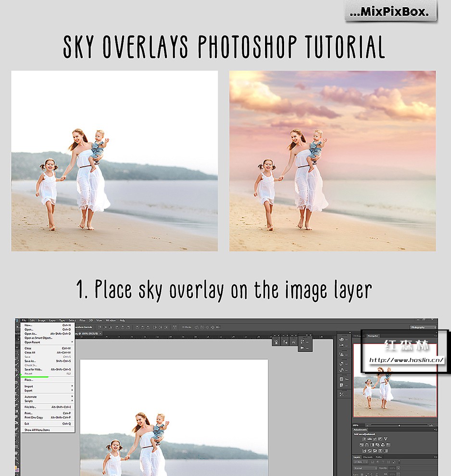Choose Print One Copy

pos(47,417)
